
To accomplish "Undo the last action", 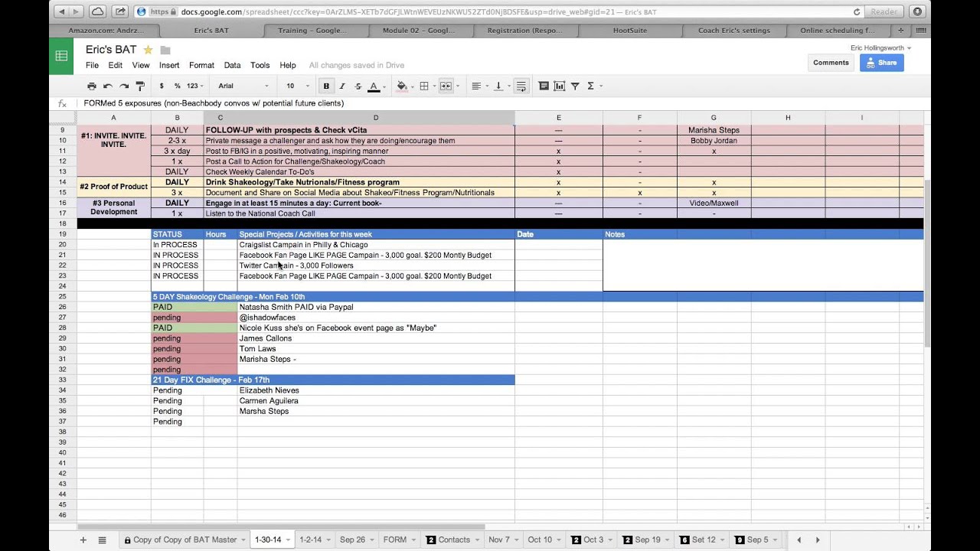I will pos(108,86).
